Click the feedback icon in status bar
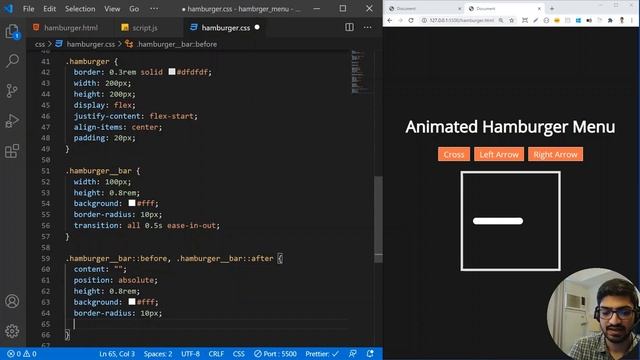This screenshot has height=360, width=640. 353,354
